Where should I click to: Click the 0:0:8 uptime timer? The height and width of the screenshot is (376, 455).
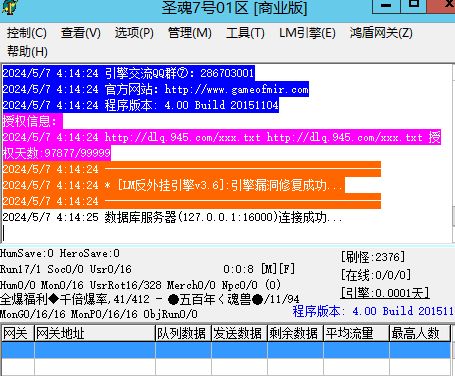tap(238, 269)
